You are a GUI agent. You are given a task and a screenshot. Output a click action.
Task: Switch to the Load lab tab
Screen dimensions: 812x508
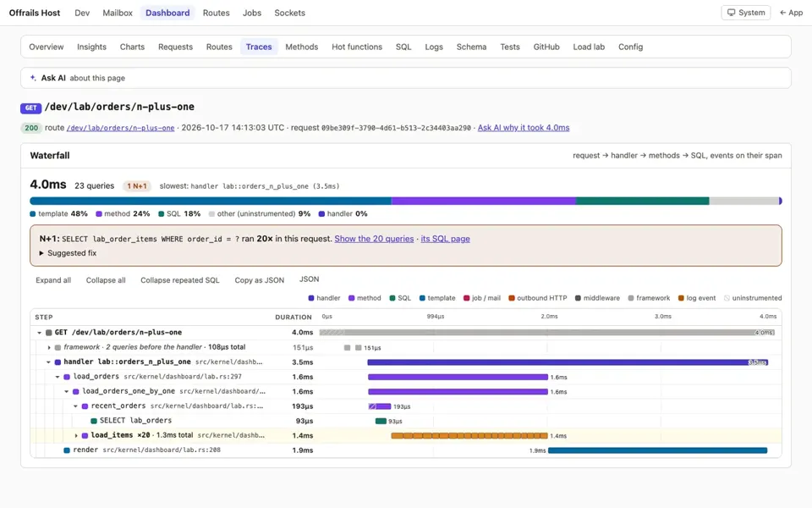point(589,47)
